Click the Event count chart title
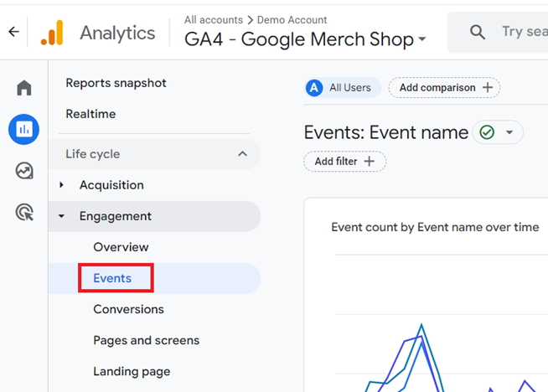This screenshot has width=548, height=392. pyautogui.click(x=435, y=228)
